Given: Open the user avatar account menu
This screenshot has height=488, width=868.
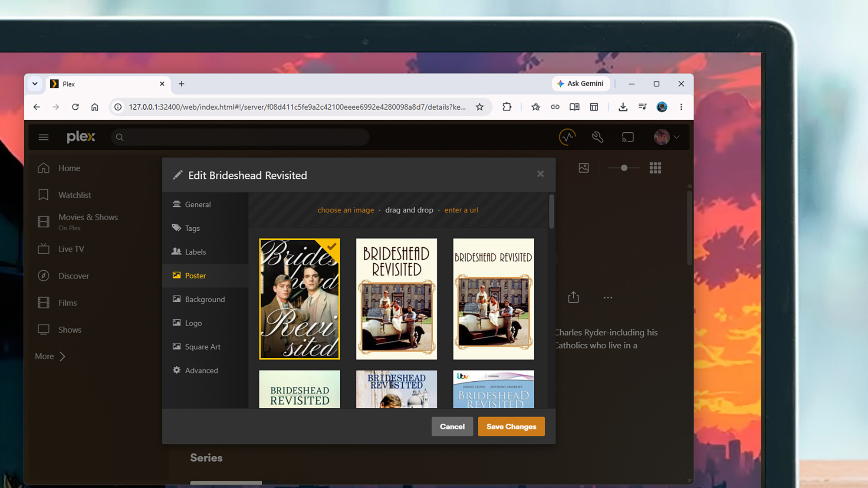Looking at the screenshot, I should pyautogui.click(x=667, y=137).
